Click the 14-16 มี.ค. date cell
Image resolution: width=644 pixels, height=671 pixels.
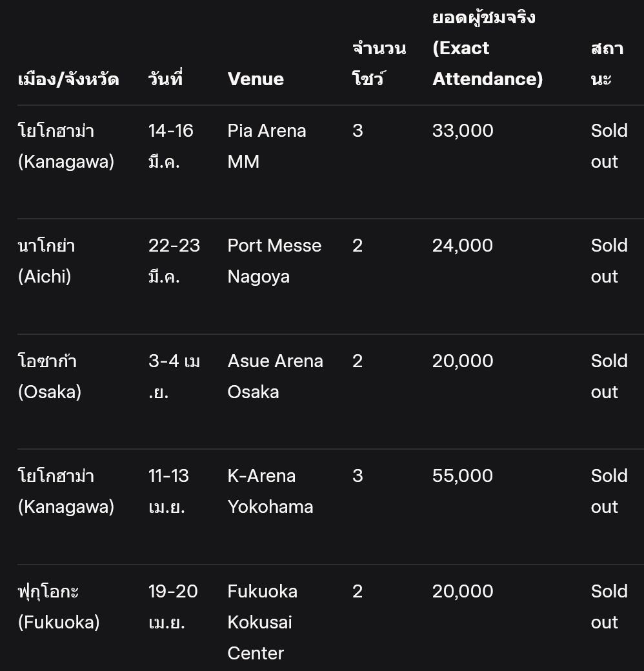pyautogui.click(x=171, y=146)
